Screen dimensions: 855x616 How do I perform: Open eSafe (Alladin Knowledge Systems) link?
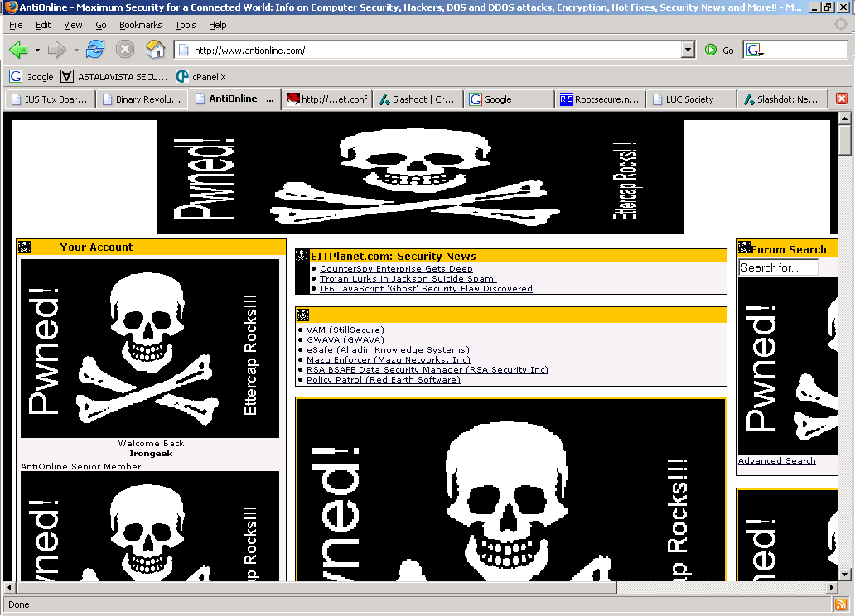pyautogui.click(x=388, y=349)
